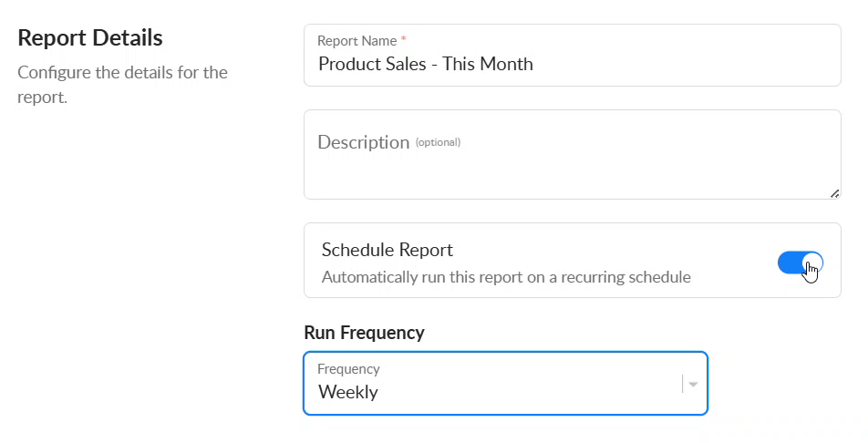Image resolution: width=868 pixels, height=443 pixels.
Task: Click the divider line beside the dropdown arrow
Action: [x=683, y=384]
